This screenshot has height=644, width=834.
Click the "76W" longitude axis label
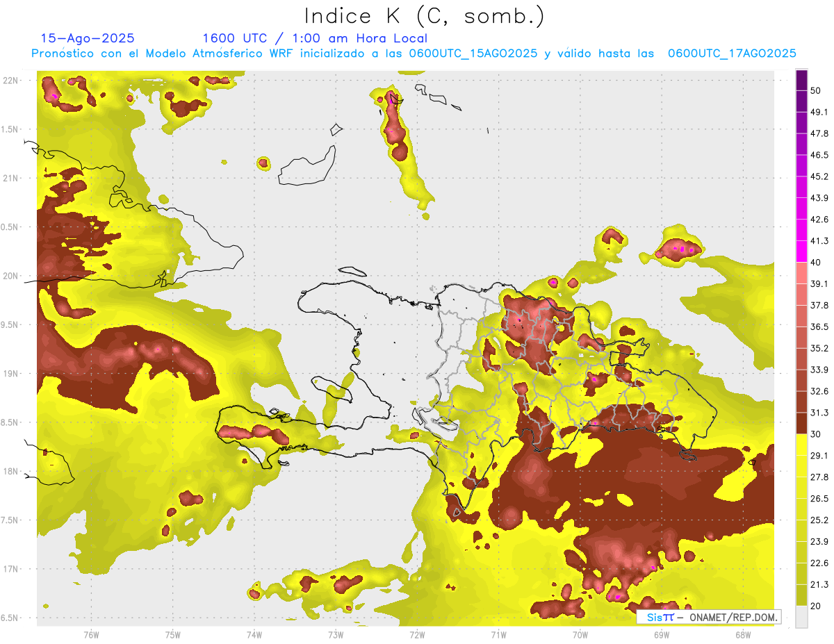pyautogui.click(x=91, y=635)
